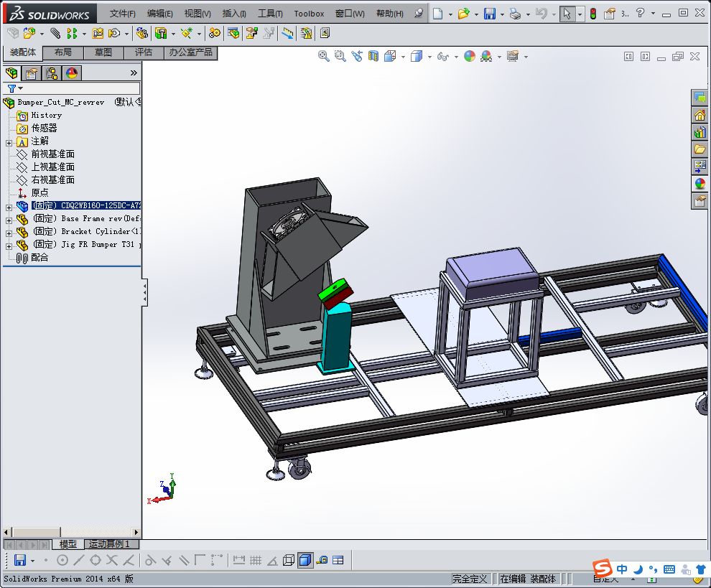Toggle shaded with edges display cube
The height and width of the screenshot is (588, 711).
coord(305,560)
